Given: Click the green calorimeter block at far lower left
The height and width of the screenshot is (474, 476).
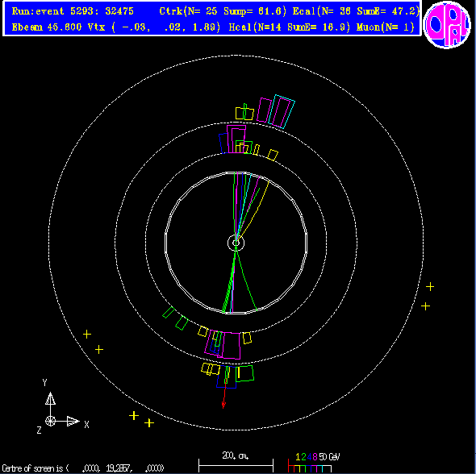Looking at the screenshot, I should pyautogui.click(x=169, y=312).
